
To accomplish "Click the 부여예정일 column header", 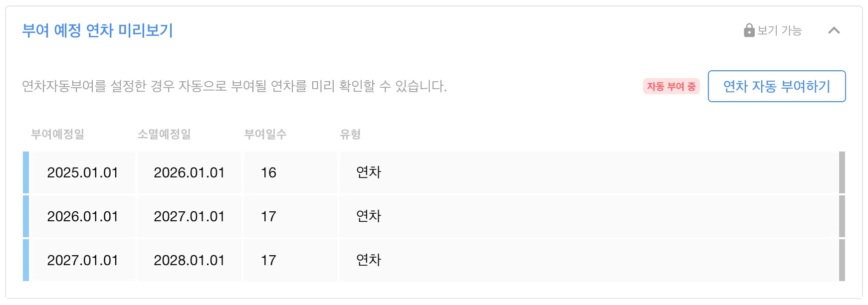I will (x=57, y=134).
